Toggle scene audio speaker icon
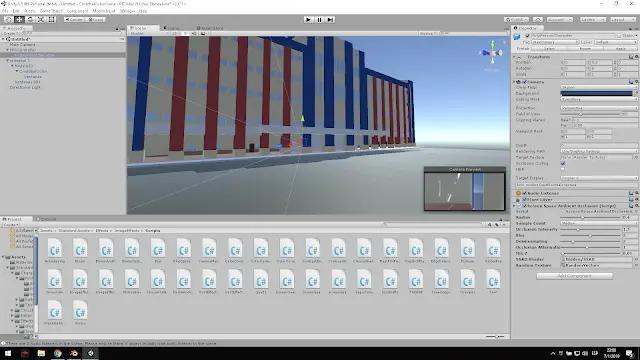 coord(194,33)
